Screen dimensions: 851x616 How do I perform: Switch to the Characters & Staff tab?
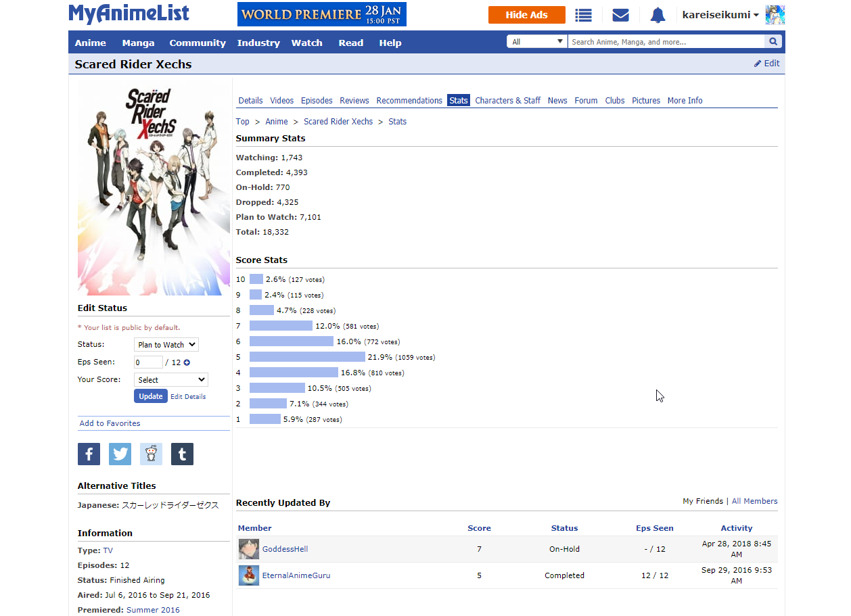[507, 101]
